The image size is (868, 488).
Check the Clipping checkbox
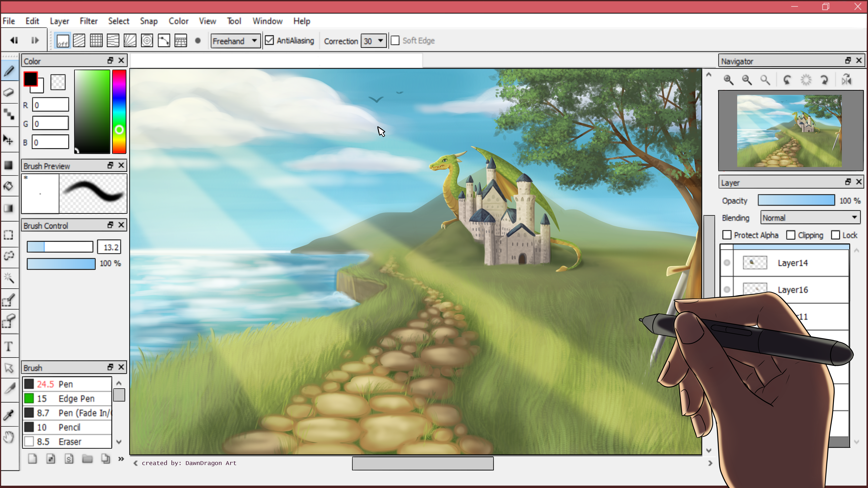click(x=791, y=235)
